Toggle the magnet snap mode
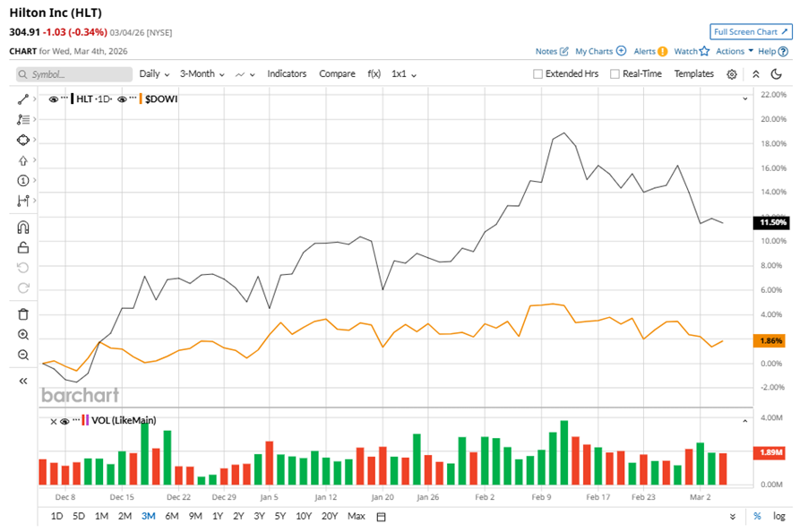 point(23,227)
